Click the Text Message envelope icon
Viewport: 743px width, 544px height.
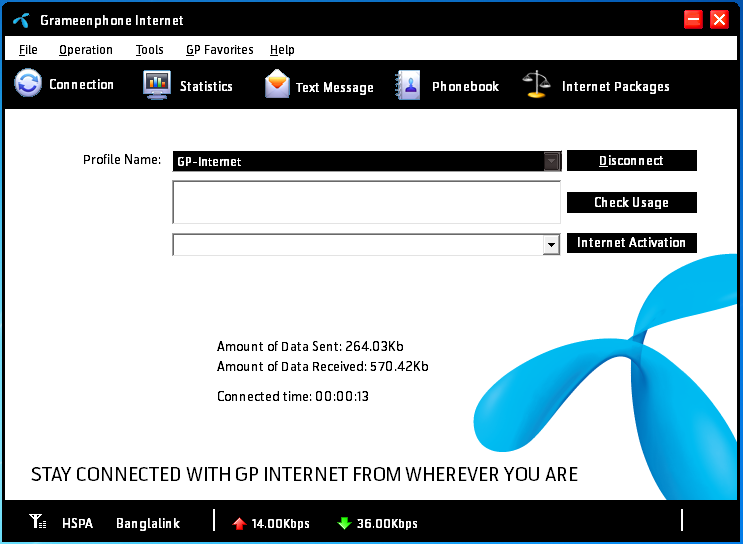pyautogui.click(x=277, y=84)
